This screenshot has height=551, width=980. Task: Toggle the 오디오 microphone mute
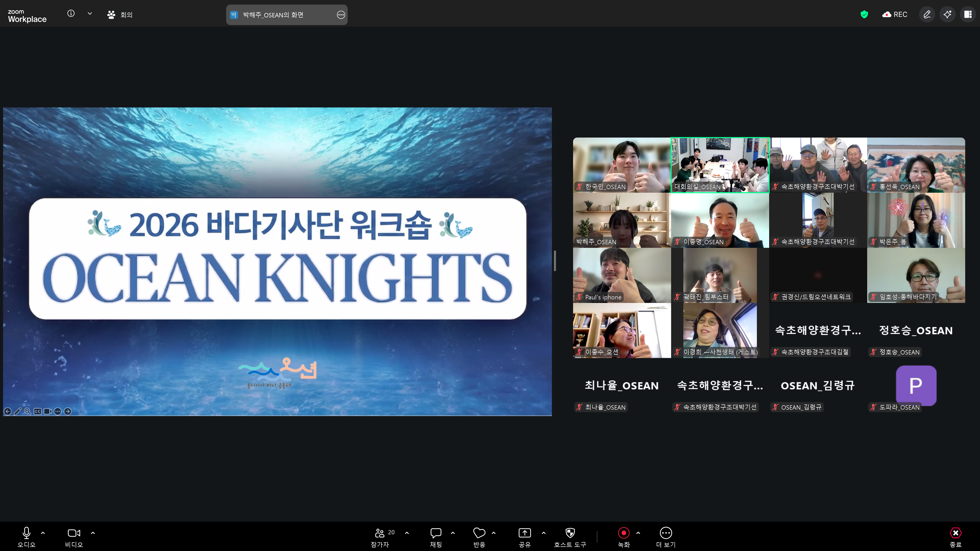pos(26,533)
